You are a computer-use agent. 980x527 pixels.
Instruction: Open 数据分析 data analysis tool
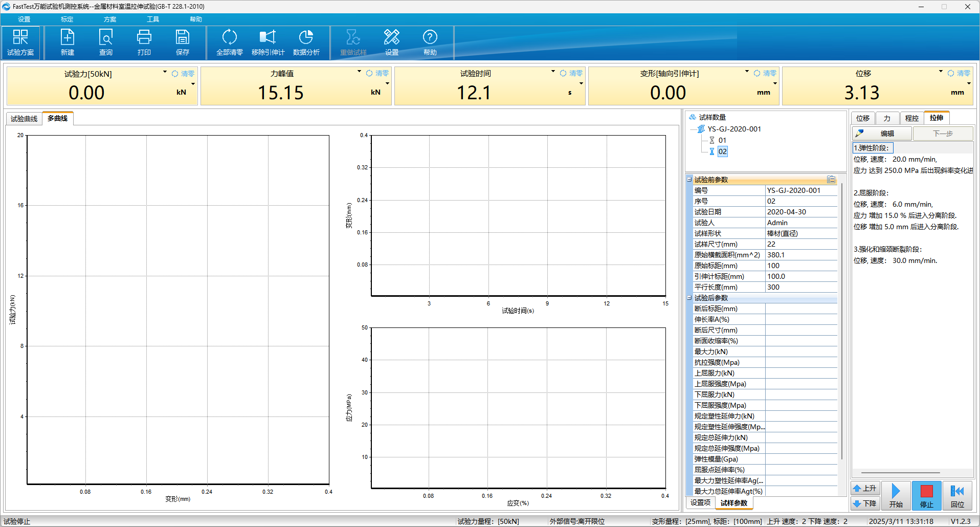[306, 42]
